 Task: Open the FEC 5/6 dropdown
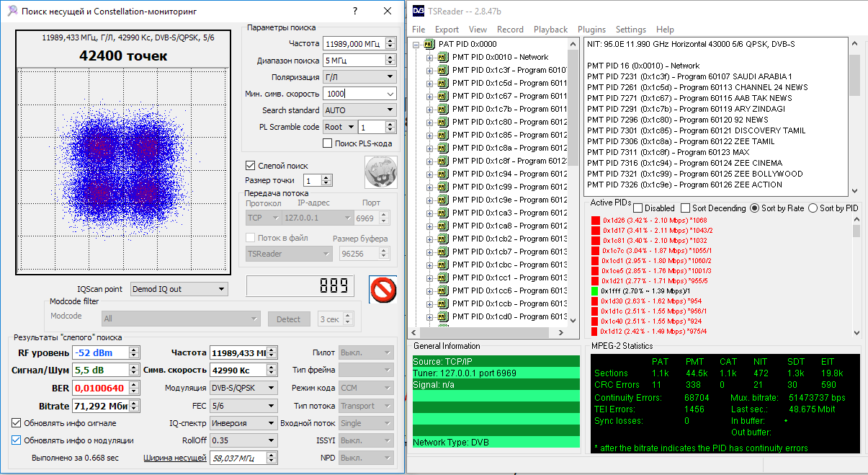point(243,406)
